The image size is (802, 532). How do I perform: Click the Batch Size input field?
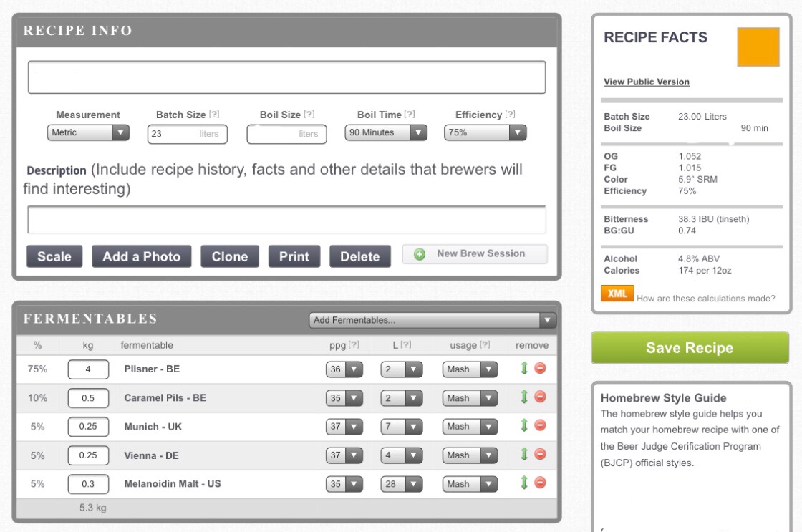point(186,134)
